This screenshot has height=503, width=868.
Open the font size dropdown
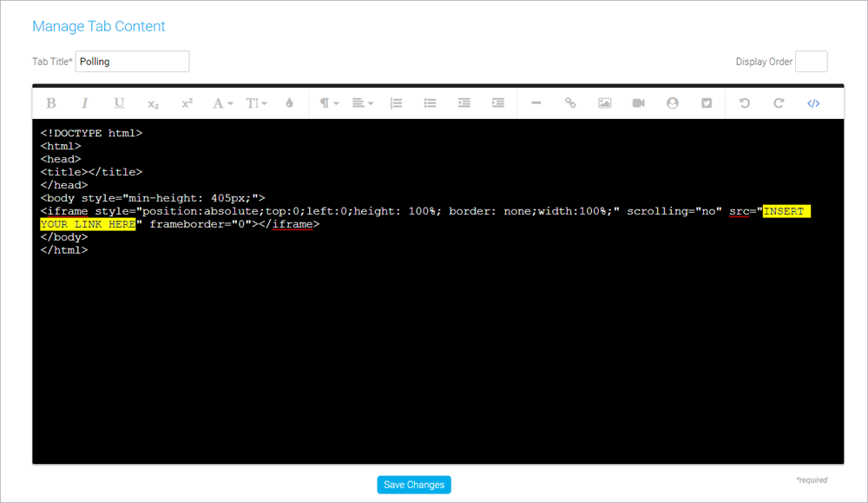pos(256,103)
